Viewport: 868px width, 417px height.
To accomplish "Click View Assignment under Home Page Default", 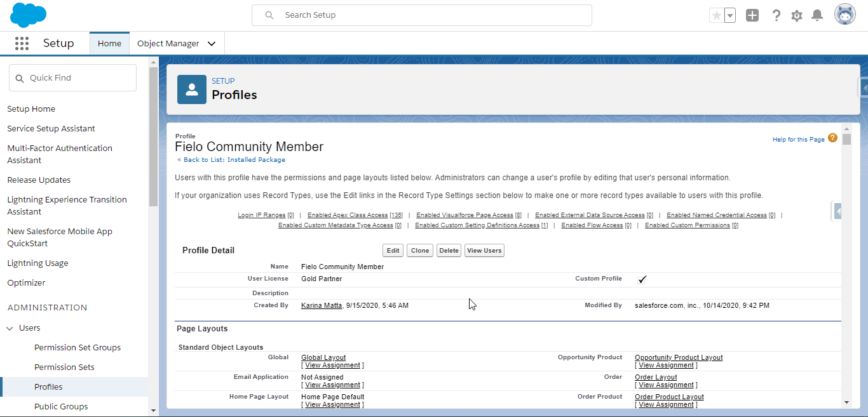I will point(333,404).
